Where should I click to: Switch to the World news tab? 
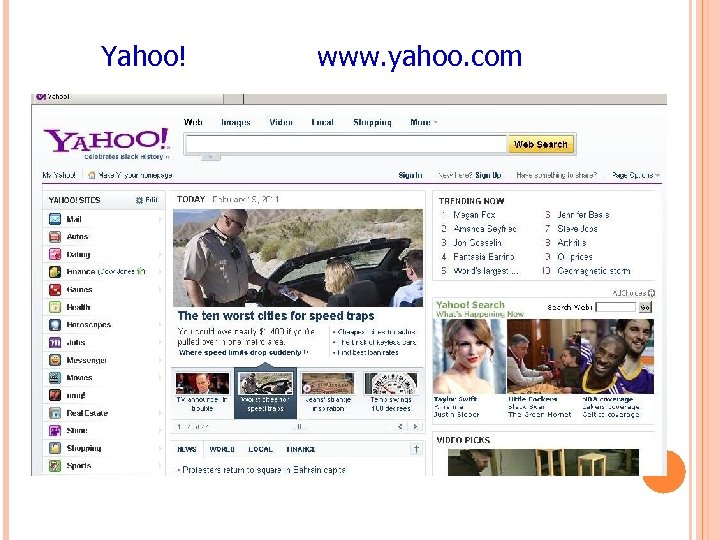[x=222, y=449]
